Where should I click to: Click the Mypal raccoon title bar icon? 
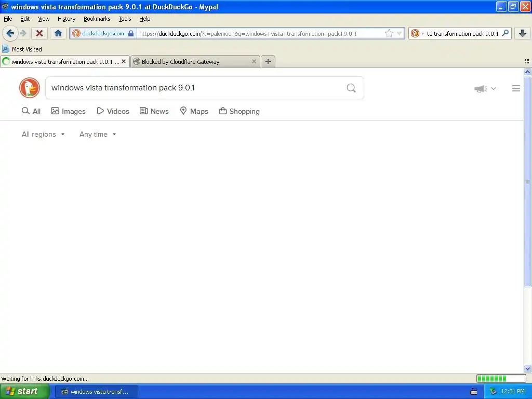coord(5,6)
